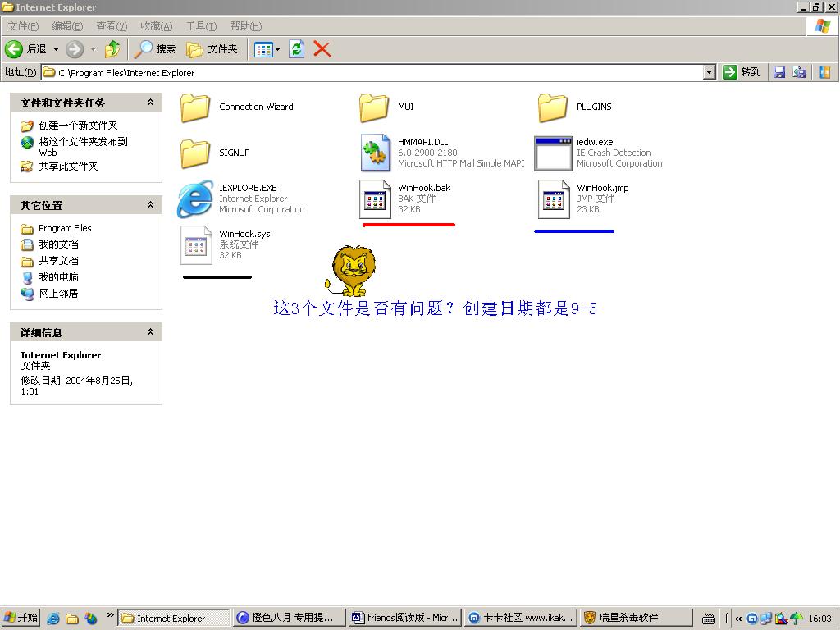Screen dimensions: 840x630
Task: Open the Edit menu
Action: pos(67,25)
